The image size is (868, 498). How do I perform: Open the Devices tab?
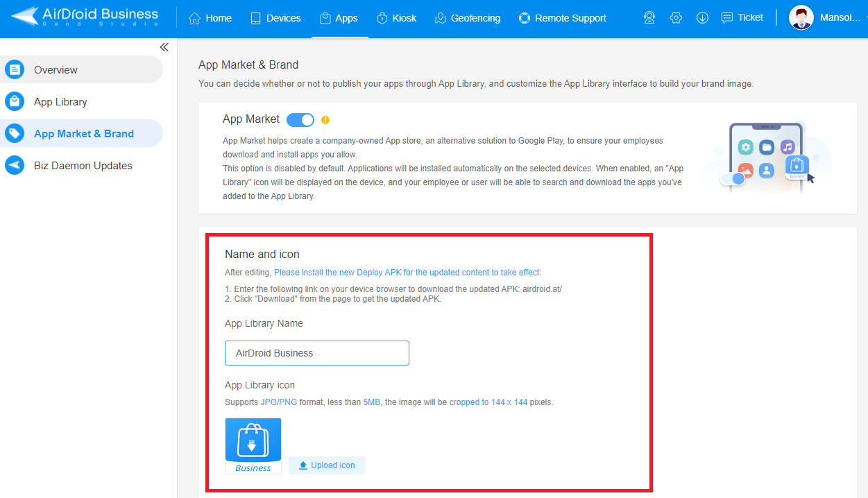coord(275,18)
